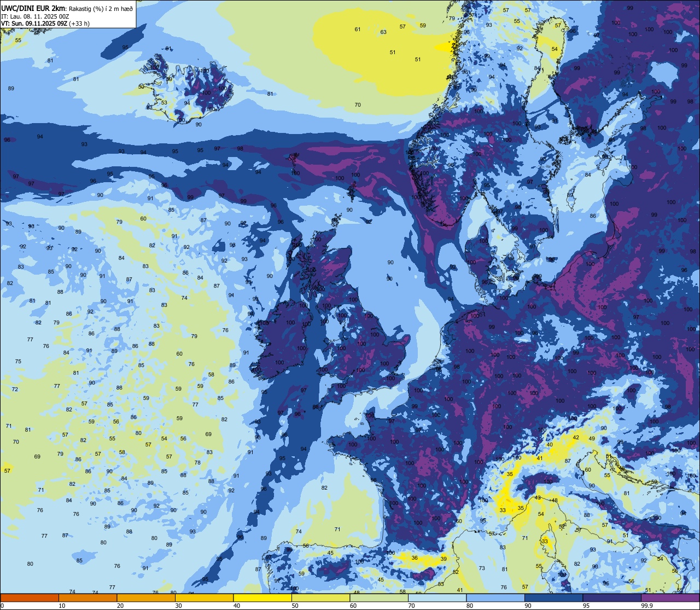The image size is (700, 610).
Task: Click the map title "UWC/DINI EUR 2km"
Action: [33, 8]
